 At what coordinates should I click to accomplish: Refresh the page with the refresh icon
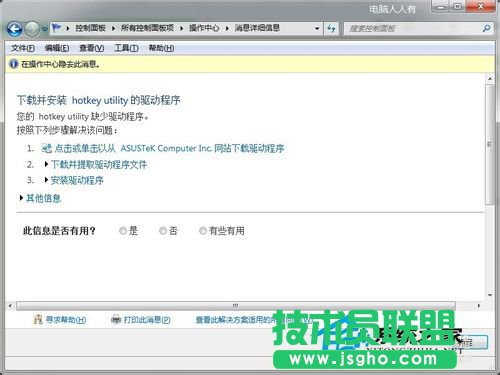(331, 29)
